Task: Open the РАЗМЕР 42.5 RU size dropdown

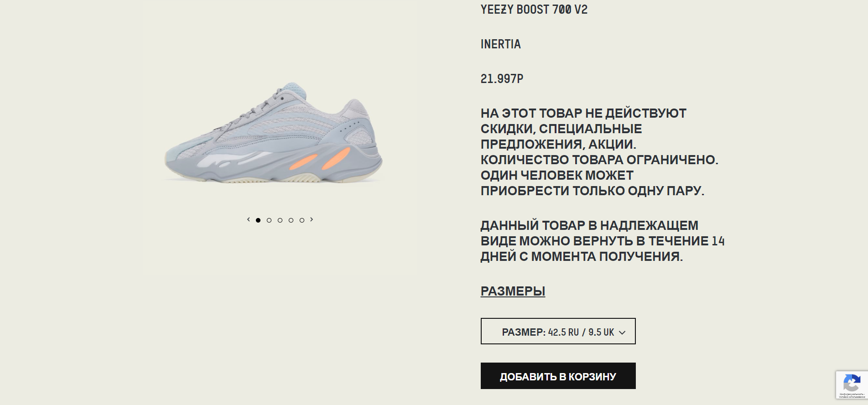Action: point(558,331)
